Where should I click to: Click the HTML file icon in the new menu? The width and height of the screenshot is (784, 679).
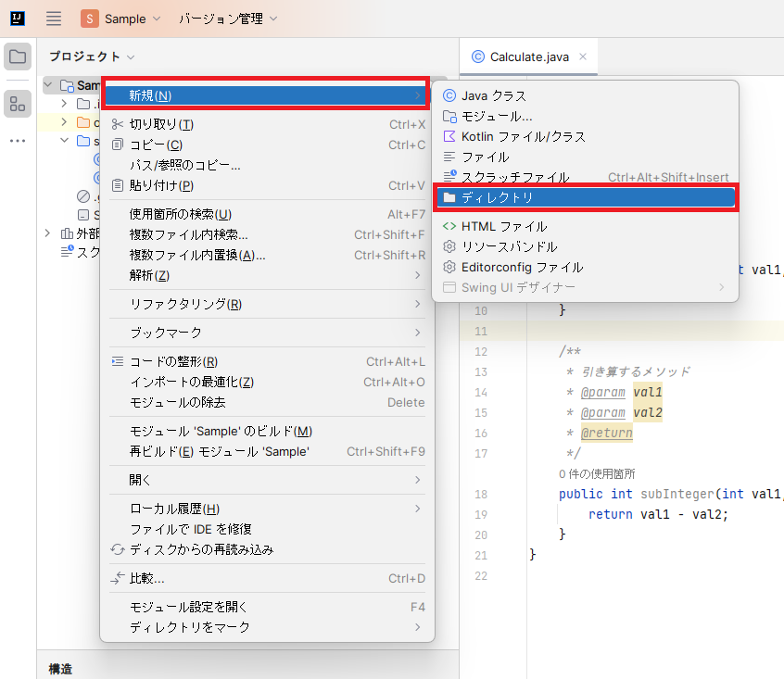(x=449, y=225)
